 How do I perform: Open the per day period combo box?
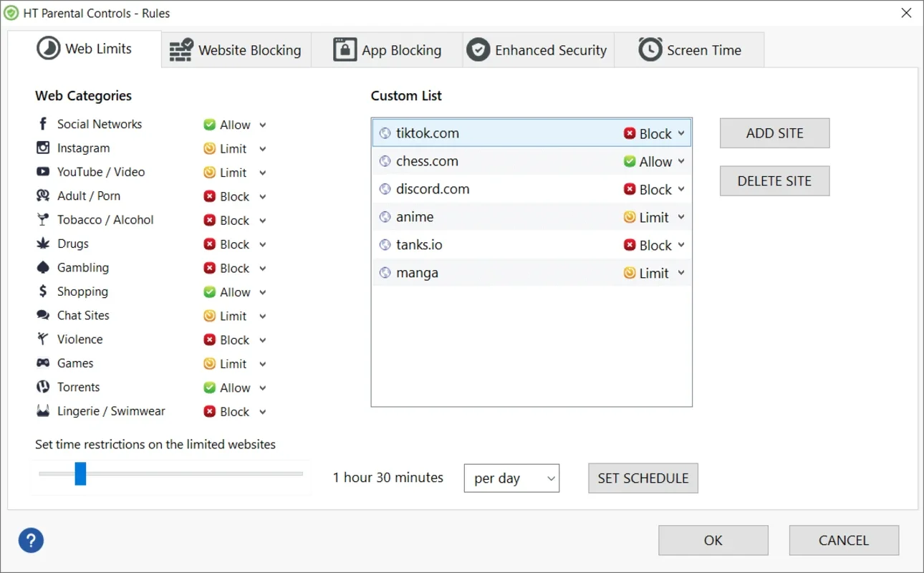pos(511,478)
